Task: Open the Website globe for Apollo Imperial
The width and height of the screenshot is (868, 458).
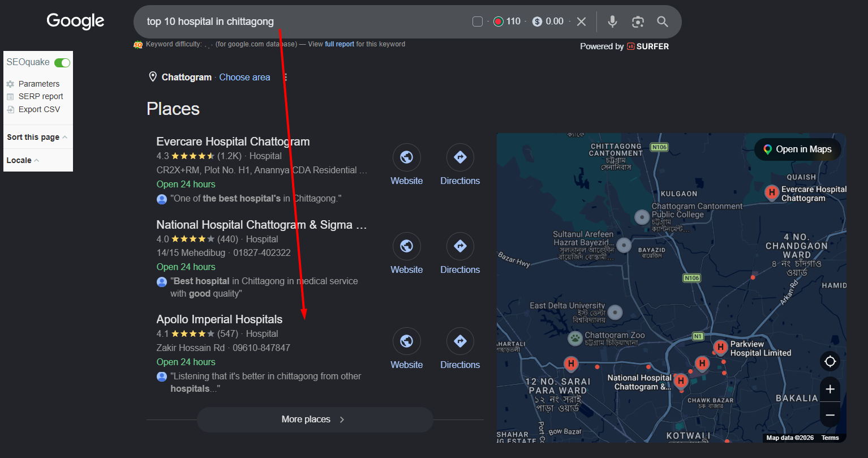Action: (x=407, y=341)
